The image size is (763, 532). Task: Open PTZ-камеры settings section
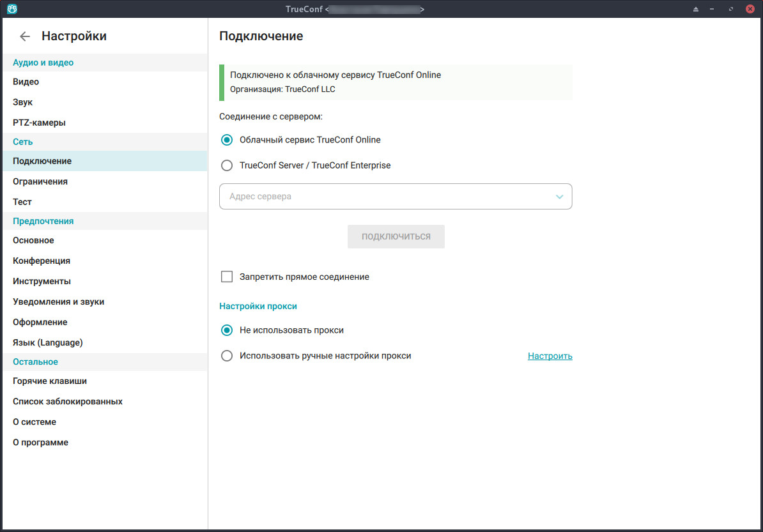105,123
